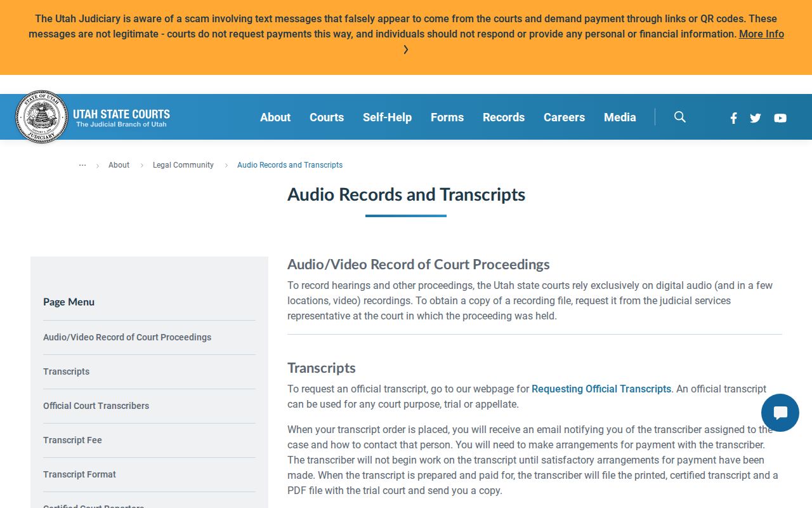Follow the Requesting Official Transcripts link
Viewport: 812px width, 508px height.
point(601,389)
